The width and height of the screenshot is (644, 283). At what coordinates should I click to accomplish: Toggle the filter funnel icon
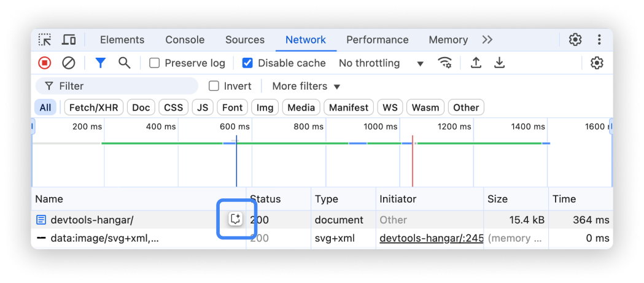pyautogui.click(x=101, y=63)
